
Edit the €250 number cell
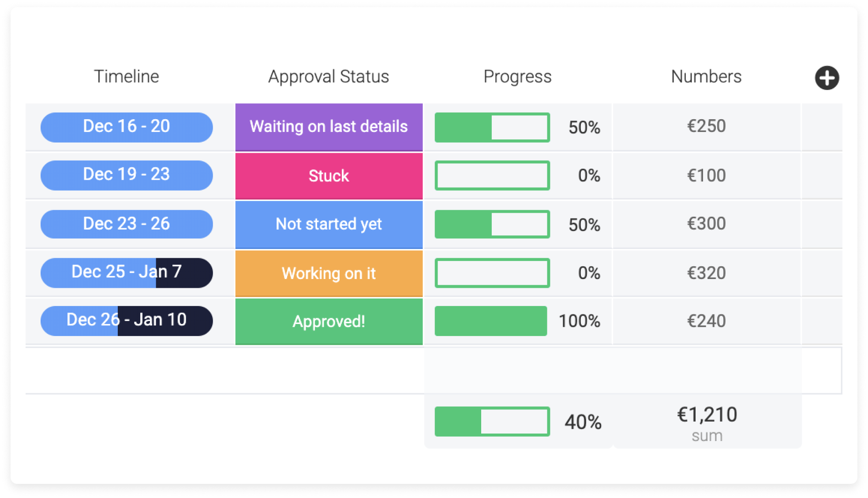(707, 127)
